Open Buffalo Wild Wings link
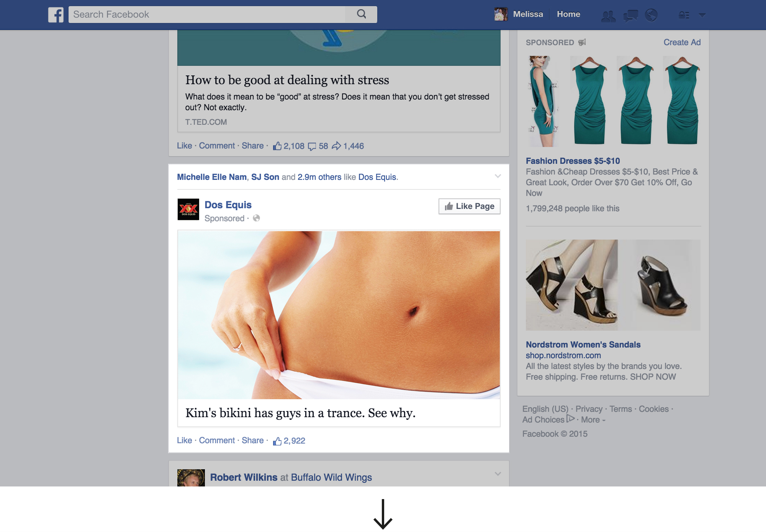766x532 pixels. point(331,477)
